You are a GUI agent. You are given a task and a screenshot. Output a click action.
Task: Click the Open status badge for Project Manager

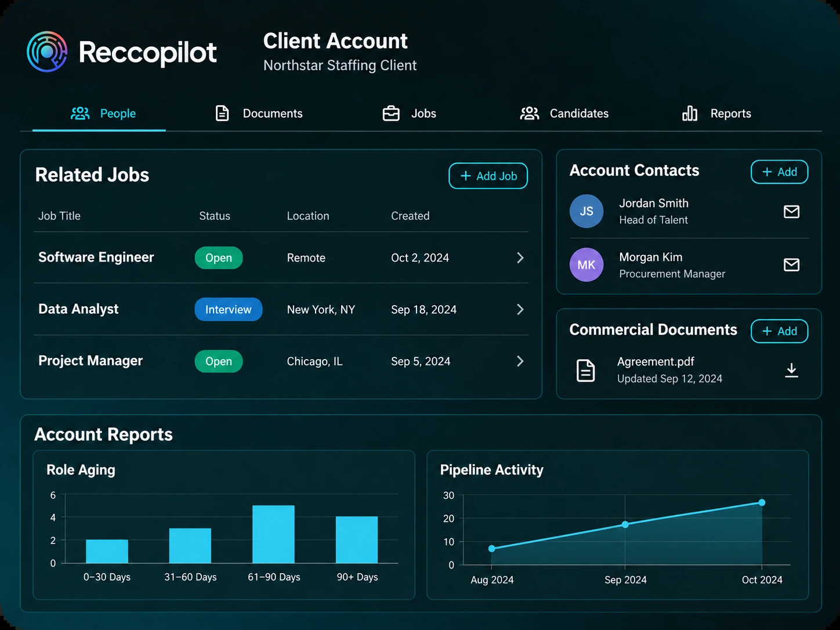click(x=219, y=361)
